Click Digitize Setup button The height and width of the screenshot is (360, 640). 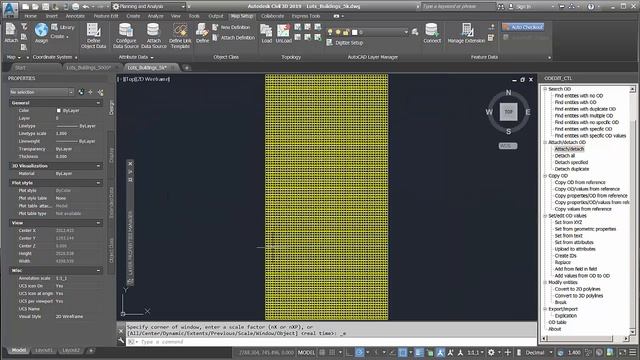point(344,42)
